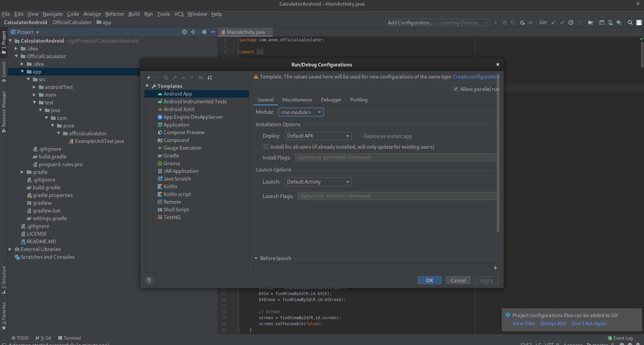Open the Commit side panel
This screenshot has width=644, height=345.
click(x=4, y=71)
